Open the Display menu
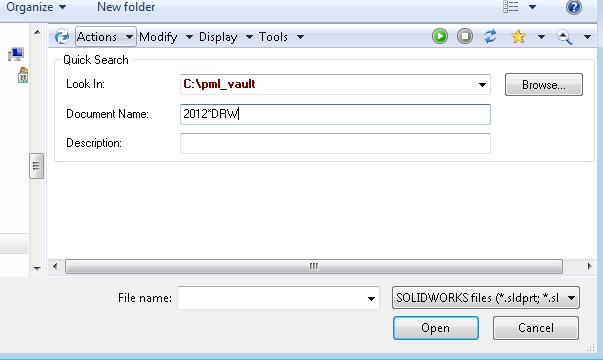Screen dimensions: 603x360 [x=226, y=37]
